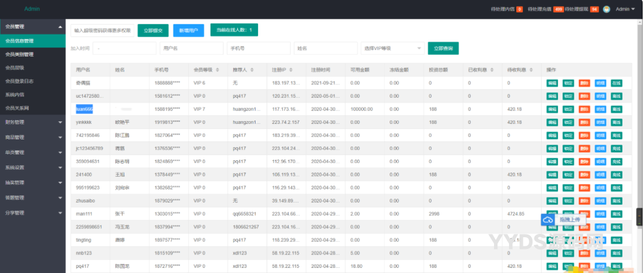
Task: Click 明细 for user yinkkkk
Action: coord(600,122)
